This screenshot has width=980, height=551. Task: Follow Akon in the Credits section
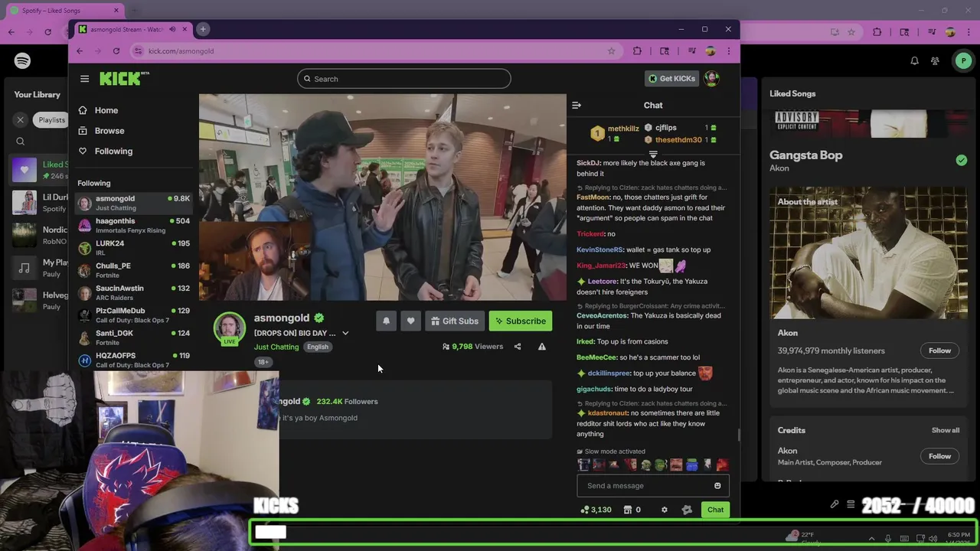point(939,457)
